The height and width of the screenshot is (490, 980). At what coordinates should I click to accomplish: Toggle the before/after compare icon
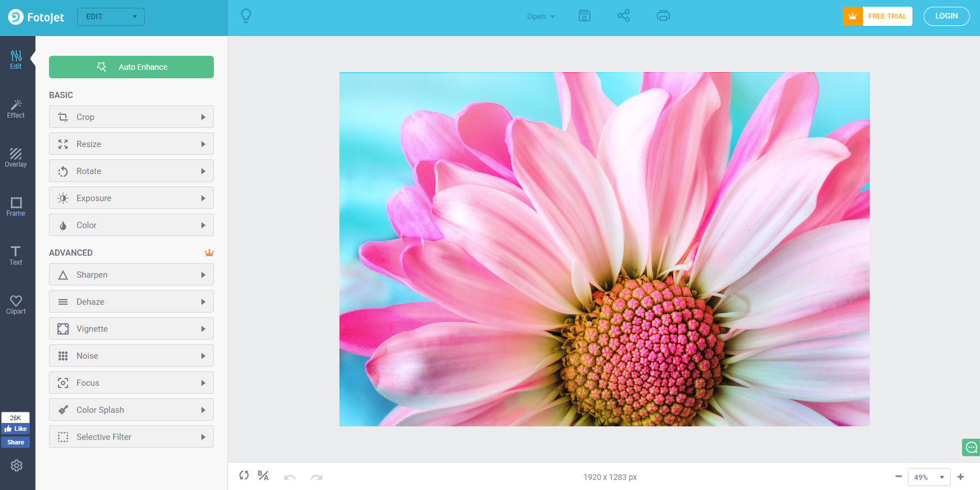click(263, 475)
